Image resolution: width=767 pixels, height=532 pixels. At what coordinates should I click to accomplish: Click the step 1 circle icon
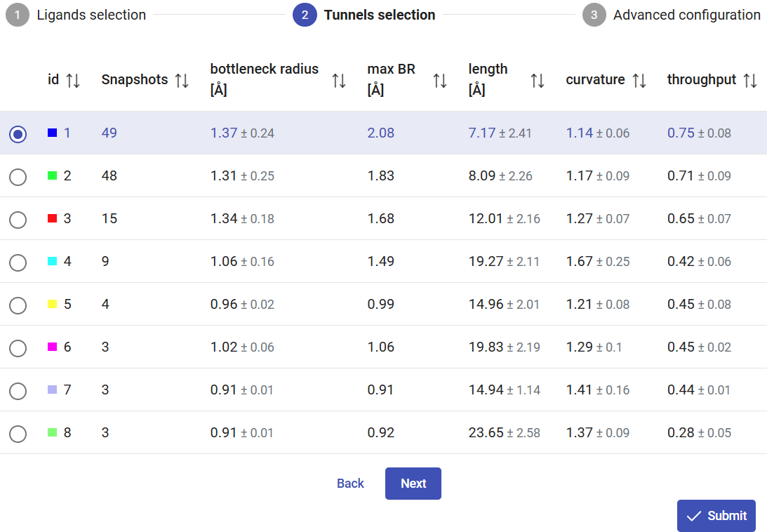(x=18, y=15)
